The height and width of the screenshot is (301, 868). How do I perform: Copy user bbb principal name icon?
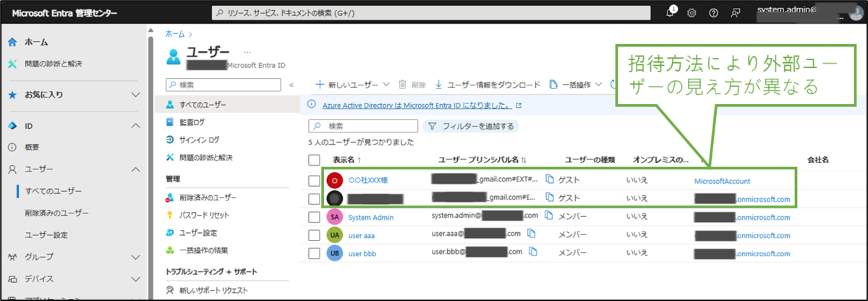tap(532, 253)
